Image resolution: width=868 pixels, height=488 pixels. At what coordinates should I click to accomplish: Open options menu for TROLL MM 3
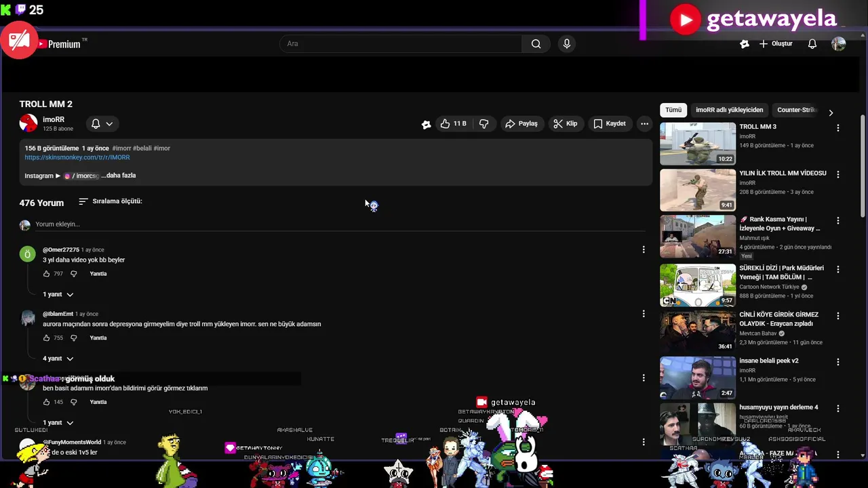(838, 128)
